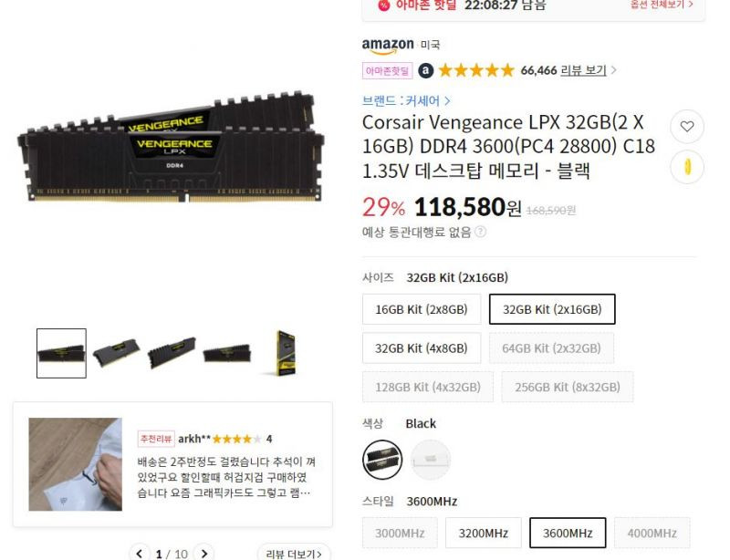Select 32GB Kit (2x16GB) size option
Image resolution: width=730 pixels, height=560 pixels.
pos(552,309)
